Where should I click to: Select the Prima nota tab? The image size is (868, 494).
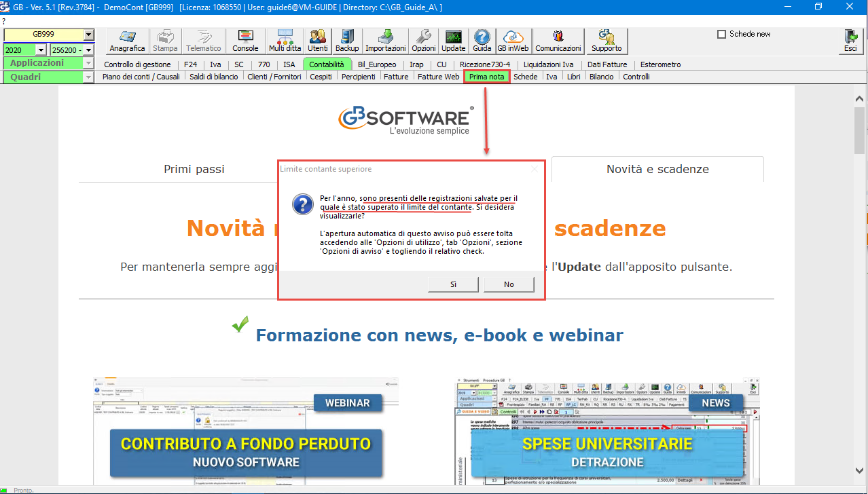pos(486,77)
